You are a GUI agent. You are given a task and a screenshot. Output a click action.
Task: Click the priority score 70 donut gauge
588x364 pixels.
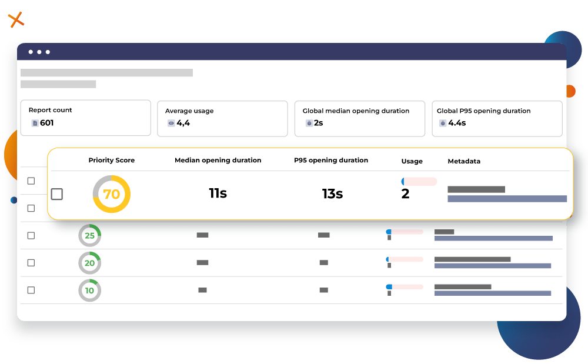[x=111, y=194]
